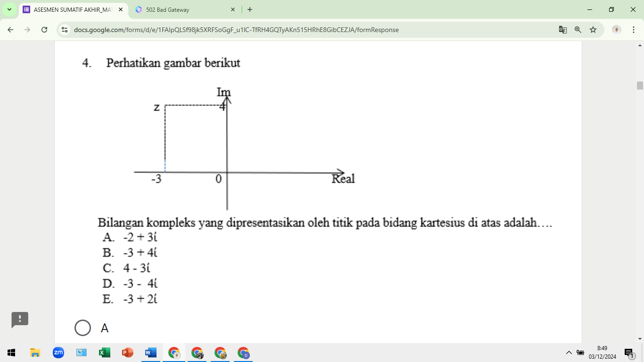Open Chrome profile D taskbar icon
The height and width of the screenshot is (362, 644).
tap(243, 353)
